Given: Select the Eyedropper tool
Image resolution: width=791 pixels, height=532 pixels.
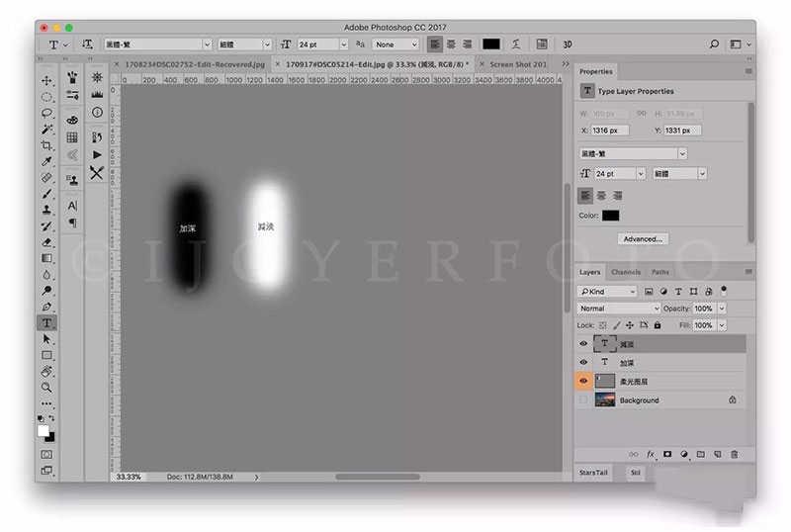Looking at the screenshot, I should pos(46,161).
